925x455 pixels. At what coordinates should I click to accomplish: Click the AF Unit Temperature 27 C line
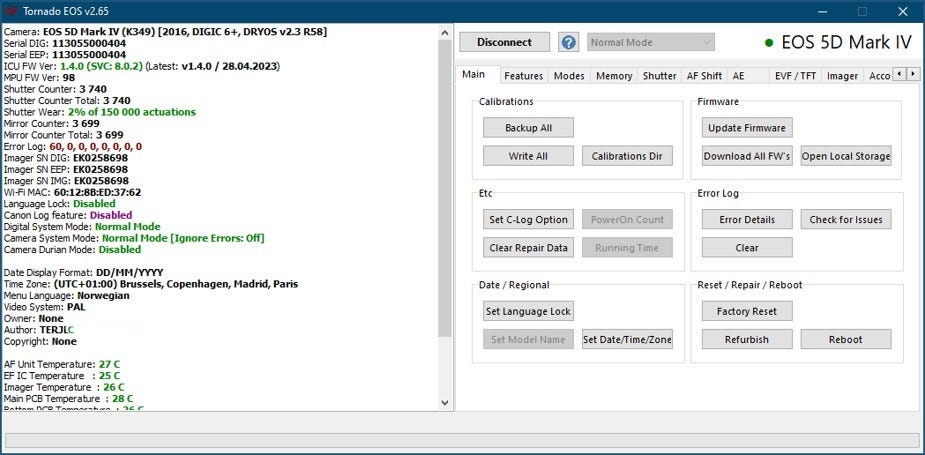pos(61,364)
